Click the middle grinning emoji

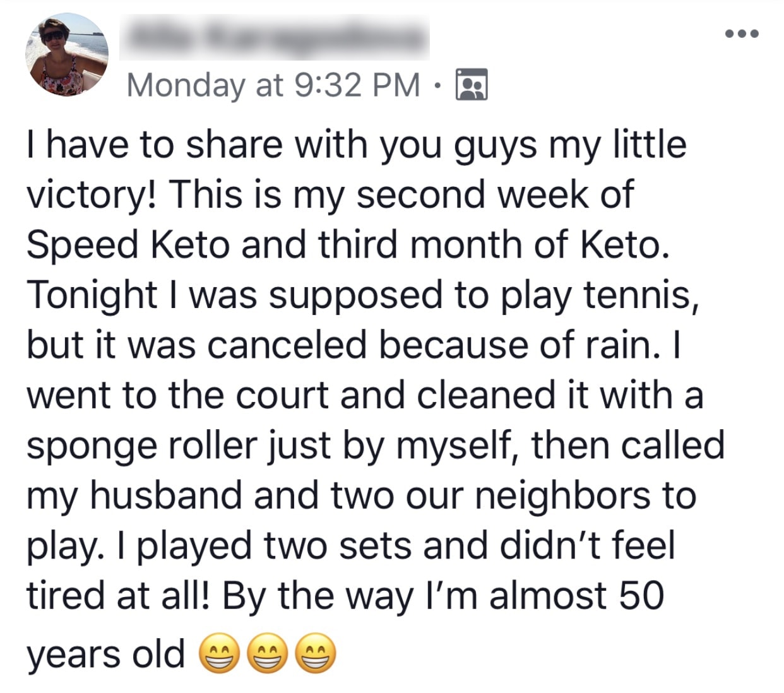268,654
